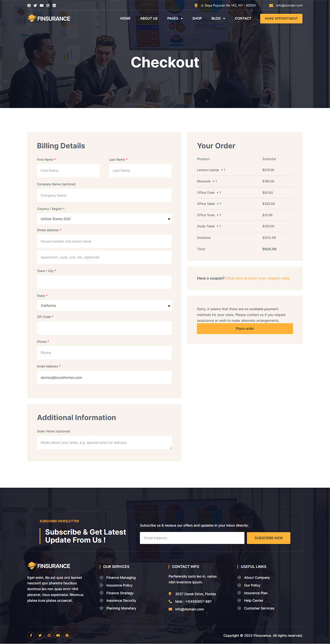Screen dimensions: 330x644
Task: Click the Finsurance logo in the header
Action: point(49,18)
